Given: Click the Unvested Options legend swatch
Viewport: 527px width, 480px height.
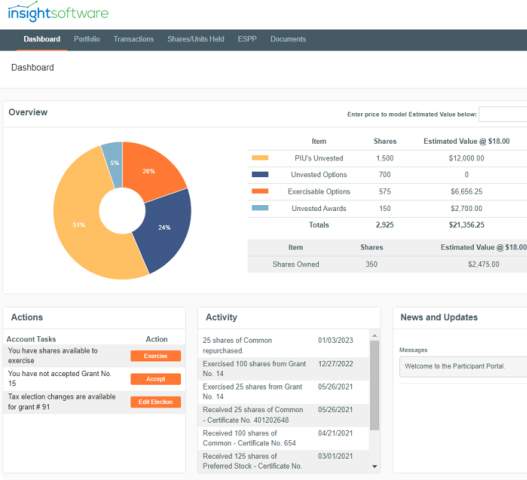Looking at the screenshot, I should pyautogui.click(x=260, y=174).
